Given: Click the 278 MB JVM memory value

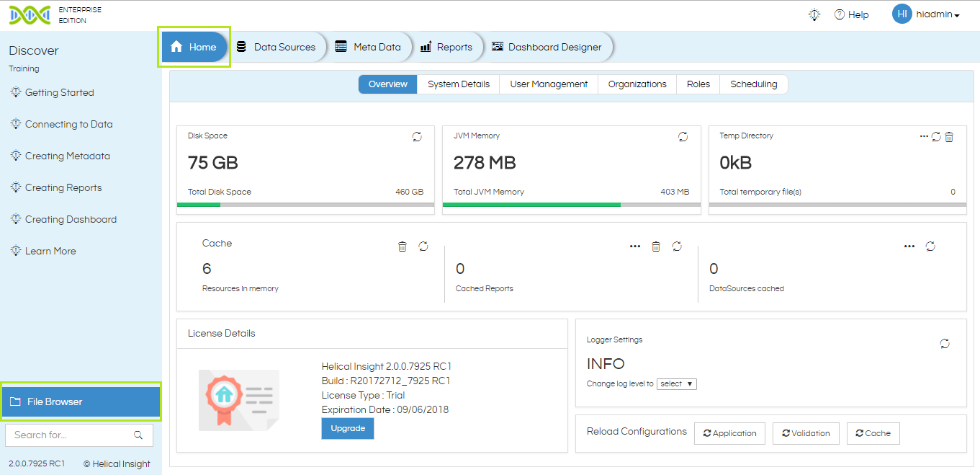Looking at the screenshot, I should click(x=485, y=163).
